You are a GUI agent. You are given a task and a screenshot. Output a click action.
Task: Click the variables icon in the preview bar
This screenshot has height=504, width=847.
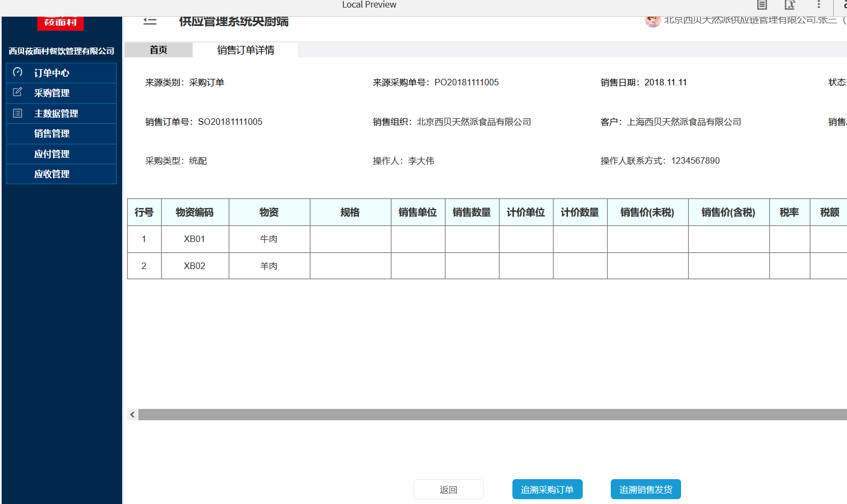(790, 5)
